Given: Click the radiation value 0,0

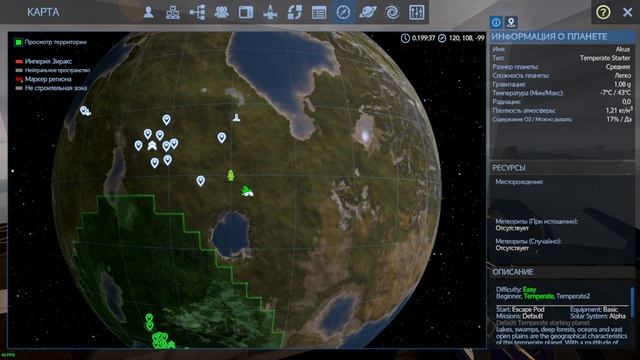Looking at the screenshot, I should pyautogui.click(x=626, y=102).
